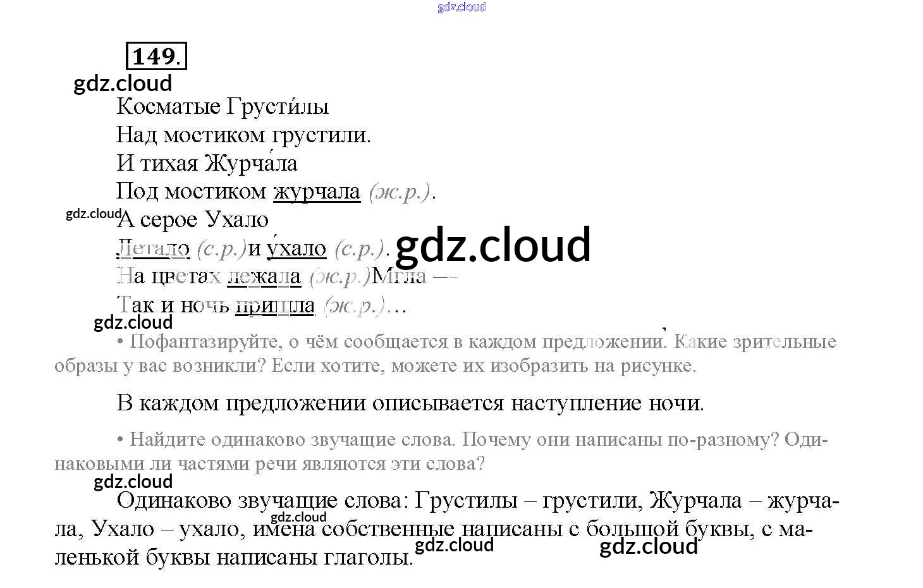Image resolution: width=923 pixels, height=588 pixels.
Task: Click the phrase "Одинаково звучащие слова:" in the answer
Action: 259,501
